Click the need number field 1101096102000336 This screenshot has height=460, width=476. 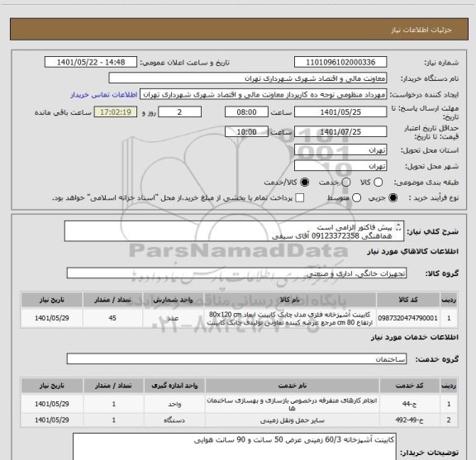[340, 62]
